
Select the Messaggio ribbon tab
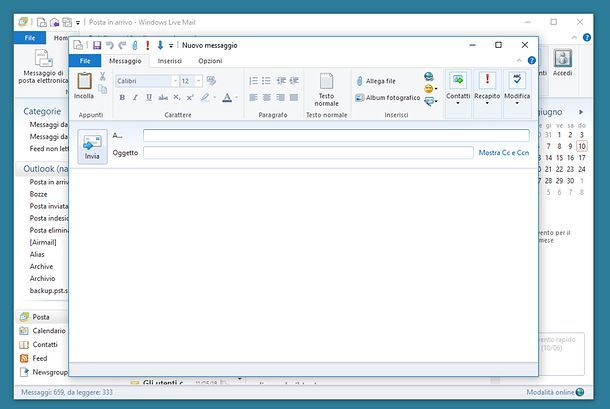pos(125,61)
